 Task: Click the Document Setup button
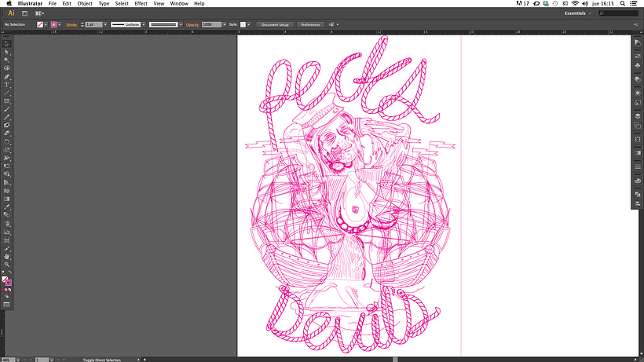275,24
